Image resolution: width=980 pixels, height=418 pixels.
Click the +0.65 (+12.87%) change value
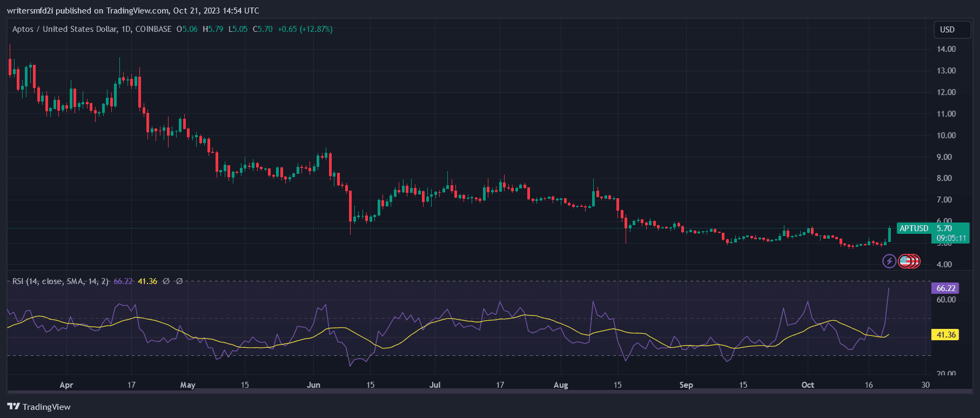(x=305, y=29)
